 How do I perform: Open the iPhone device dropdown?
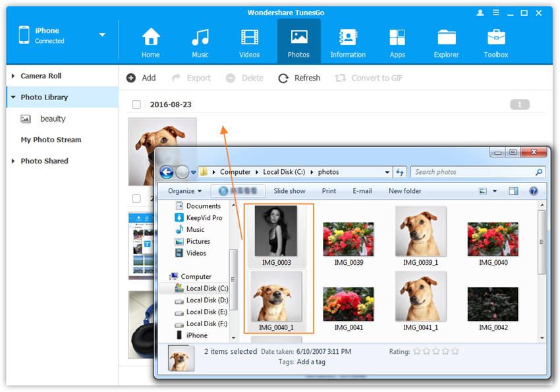(102, 35)
